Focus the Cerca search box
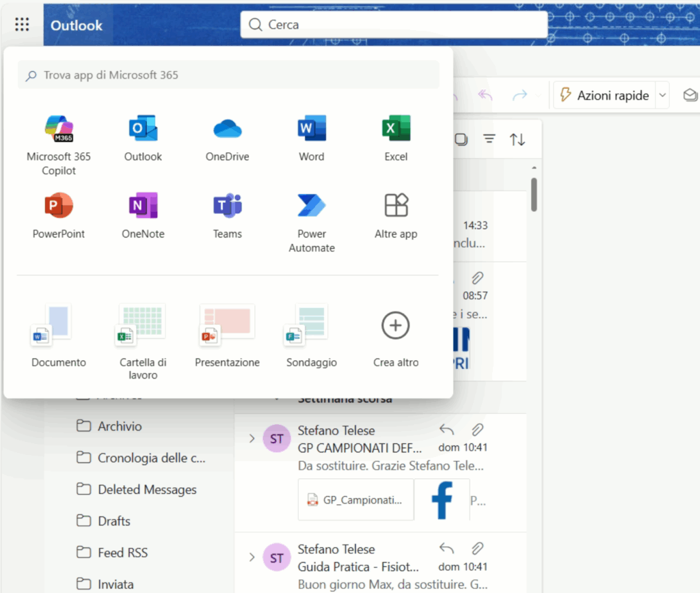Image resolution: width=700 pixels, height=593 pixels. 394,25
